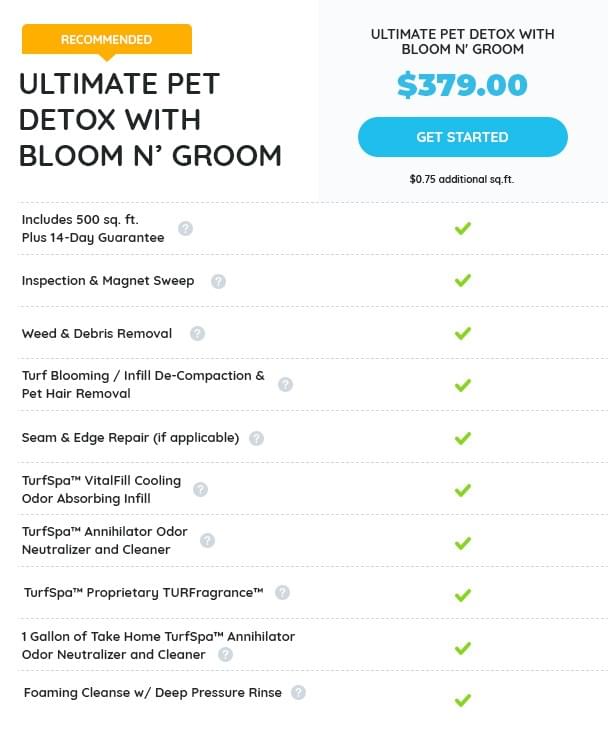This screenshot has height=738, width=608.
Task: Show help for Proprietary TURFragrance
Action: pyautogui.click(x=282, y=592)
